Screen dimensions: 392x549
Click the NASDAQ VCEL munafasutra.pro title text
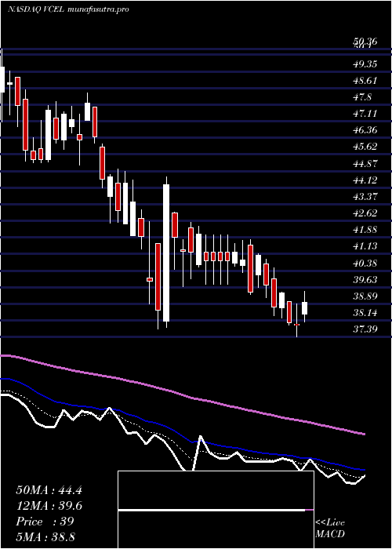68,9
